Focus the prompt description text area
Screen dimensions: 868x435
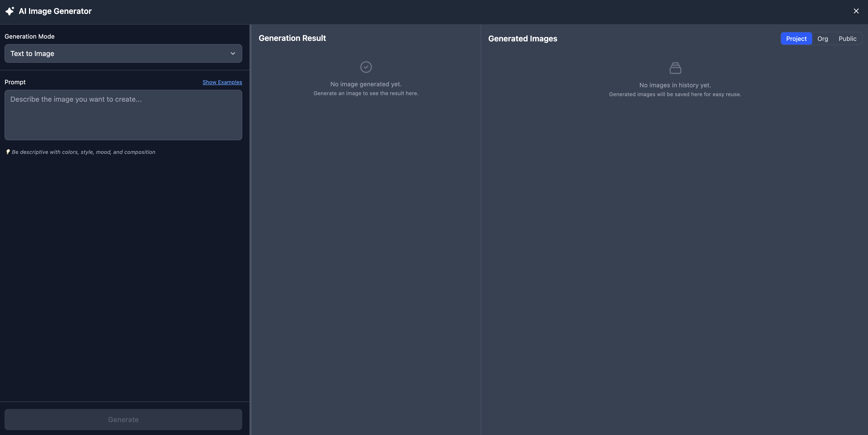pos(123,115)
